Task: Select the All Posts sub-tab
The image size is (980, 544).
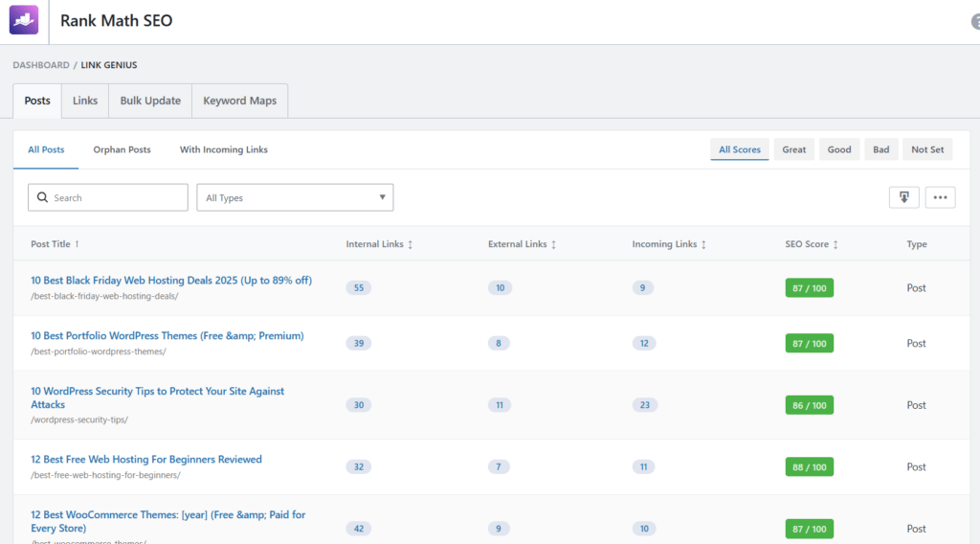Action: [x=46, y=149]
